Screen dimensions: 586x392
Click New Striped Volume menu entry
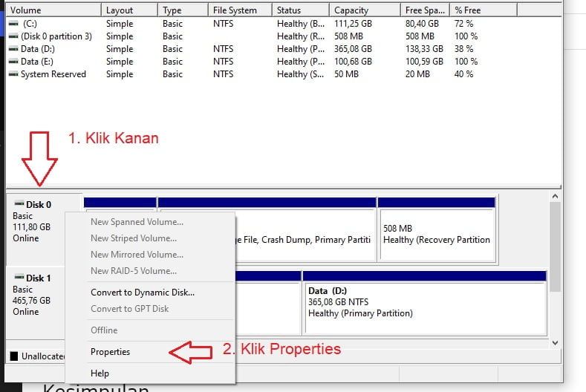(x=151, y=238)
